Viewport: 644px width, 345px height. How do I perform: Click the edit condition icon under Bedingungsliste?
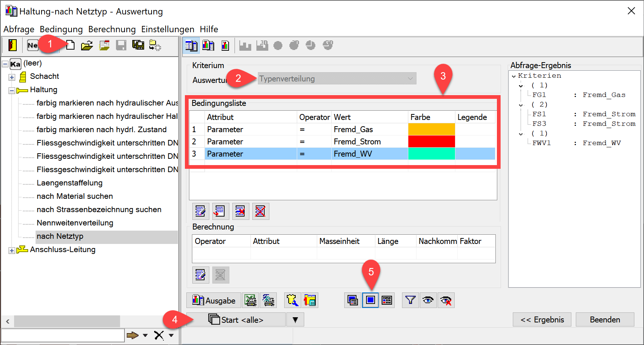200,211
